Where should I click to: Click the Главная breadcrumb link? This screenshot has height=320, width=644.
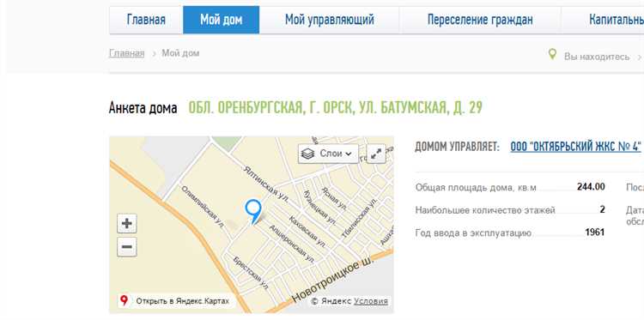(x=126, y=53)
